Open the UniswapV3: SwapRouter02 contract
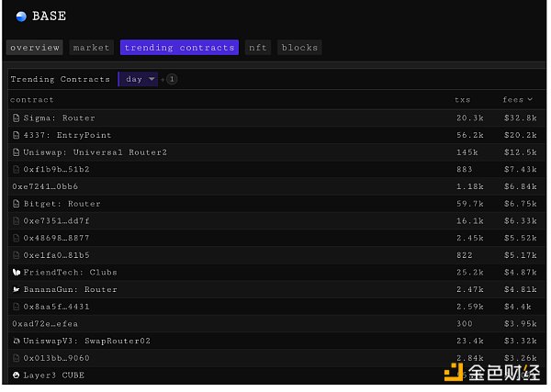Viewport: 551px width, 392px height. coord(87,342)
